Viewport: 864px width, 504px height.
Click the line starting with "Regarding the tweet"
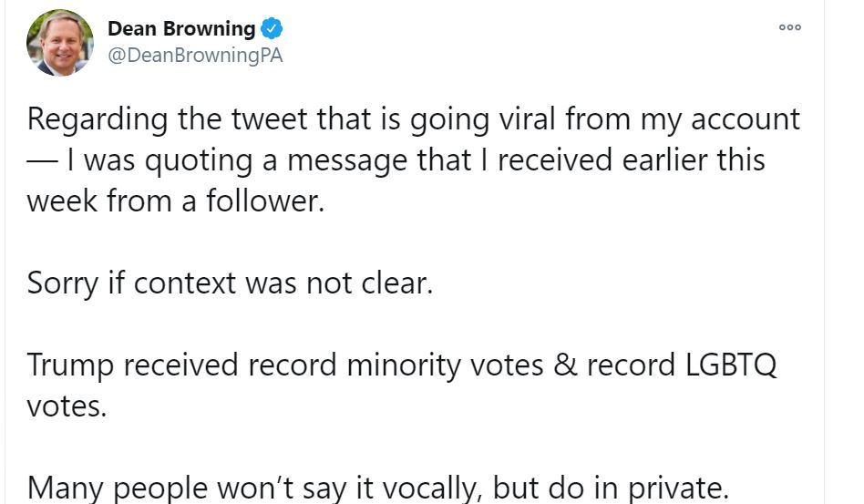tap(413, 119)
